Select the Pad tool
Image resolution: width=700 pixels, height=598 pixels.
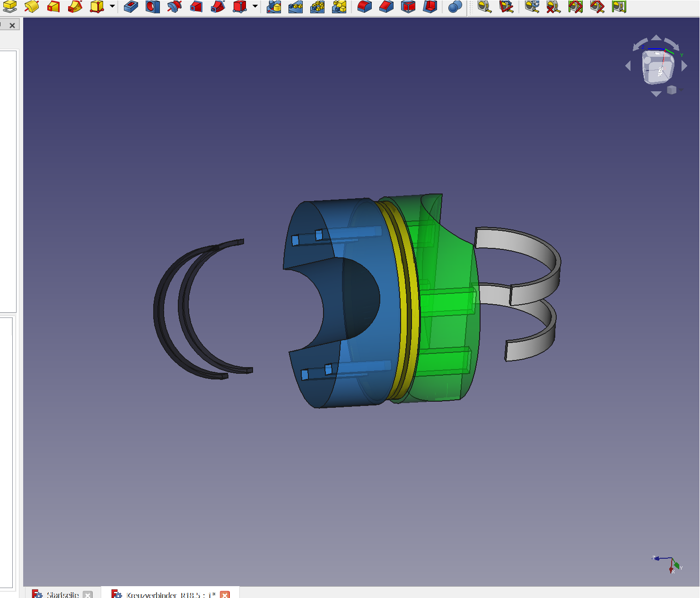tap(10, 7)
